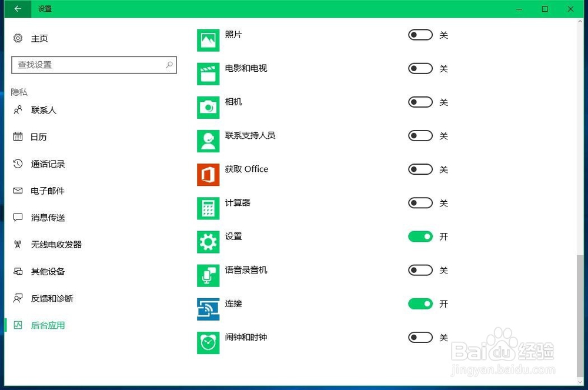This screenshot has width=588, height=390.
Task: Select the 联系支持人员 icon
Action: pyautogui.click(x=208, y=141)
